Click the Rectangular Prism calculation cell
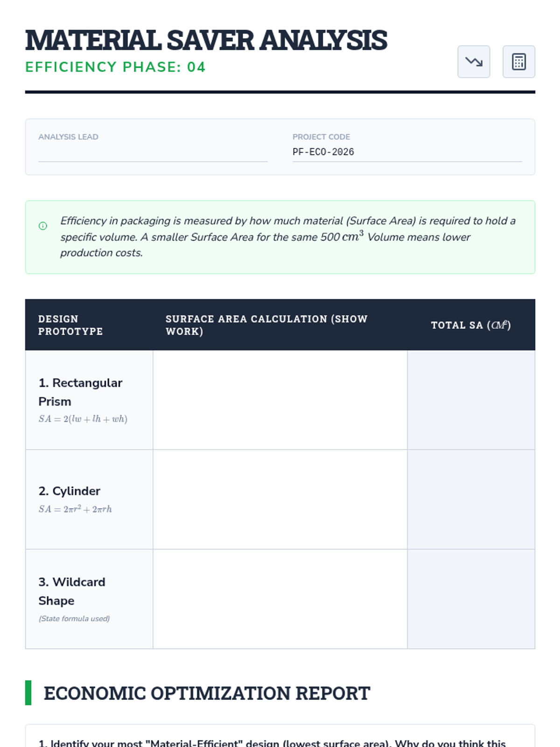Viewport: 560px width, 747px height. (x=280, y=400)
